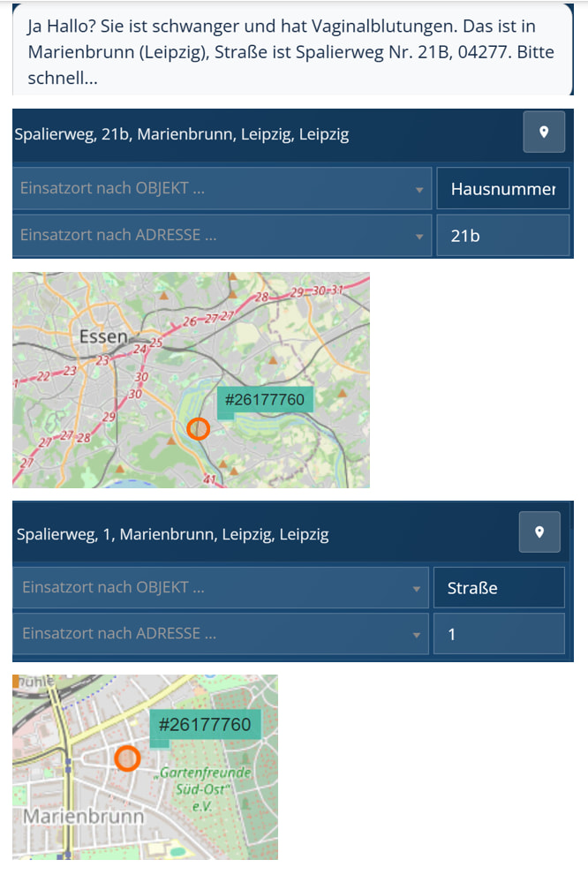Click the #26177760 label on the Marienbrunn map
Screen dimensions: 588x890
click(205, 725)
